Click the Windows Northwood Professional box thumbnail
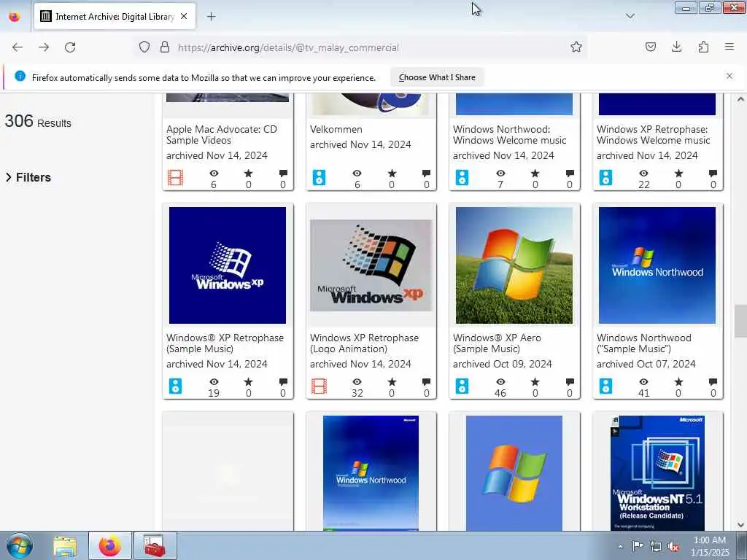The height and width of the screenshot is (560, 747). [x=371, y=472]
